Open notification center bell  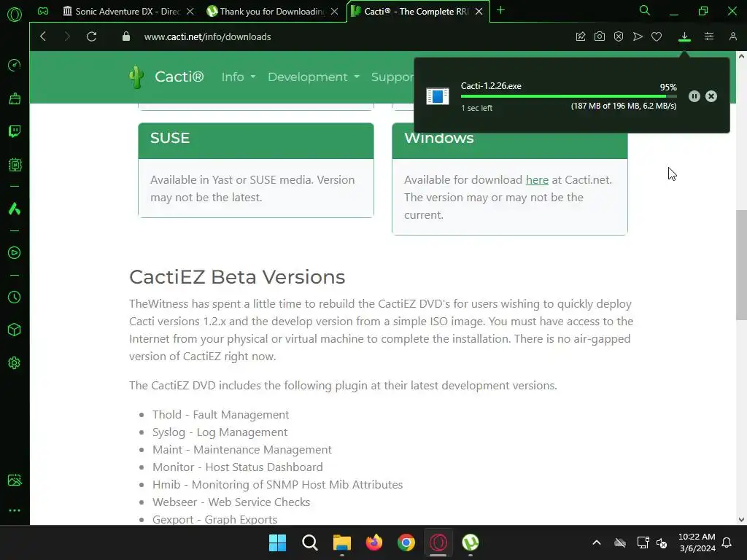(x=727, y=542)
